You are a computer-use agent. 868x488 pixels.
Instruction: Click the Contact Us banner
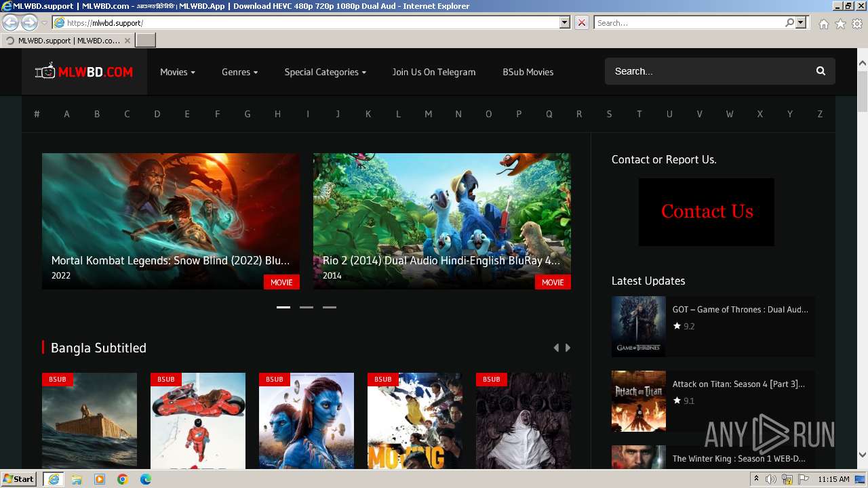click(707, 212)
